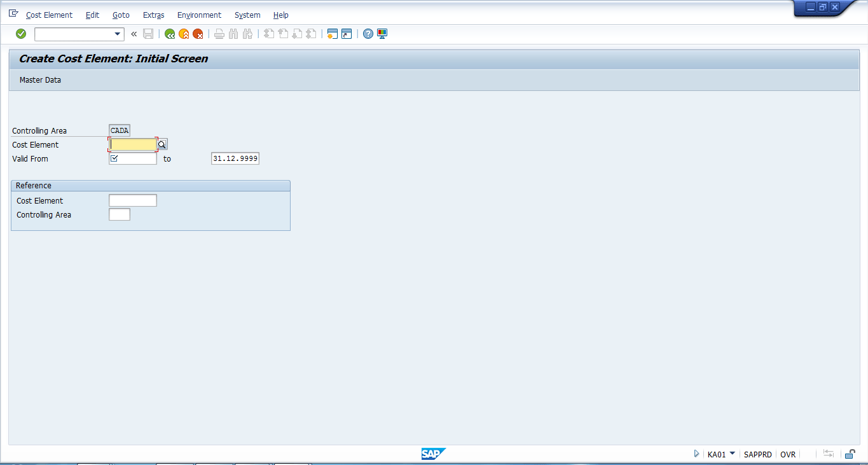Click the Print icon in the toolbar
The height and width of the screenshot is (465, 868).
point(219,34)
